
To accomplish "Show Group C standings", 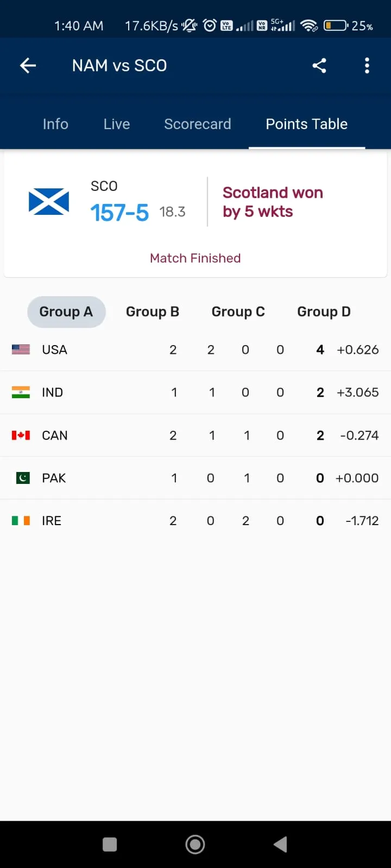I will 238,312.
